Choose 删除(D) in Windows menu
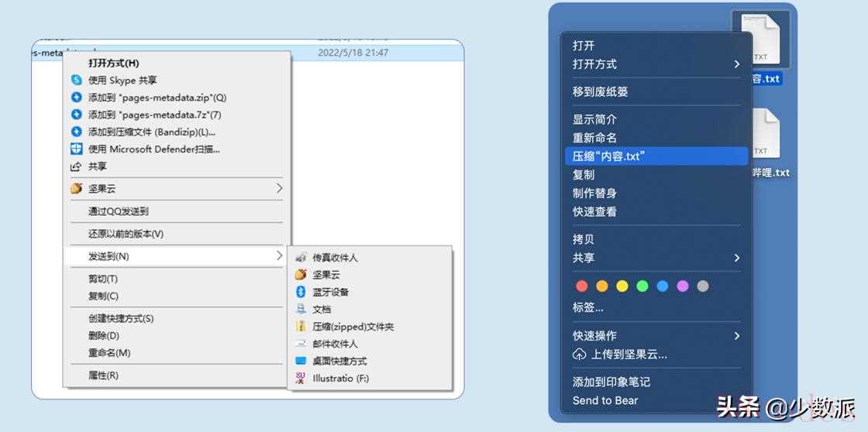 pyautogui.click(x=104, y=336)
